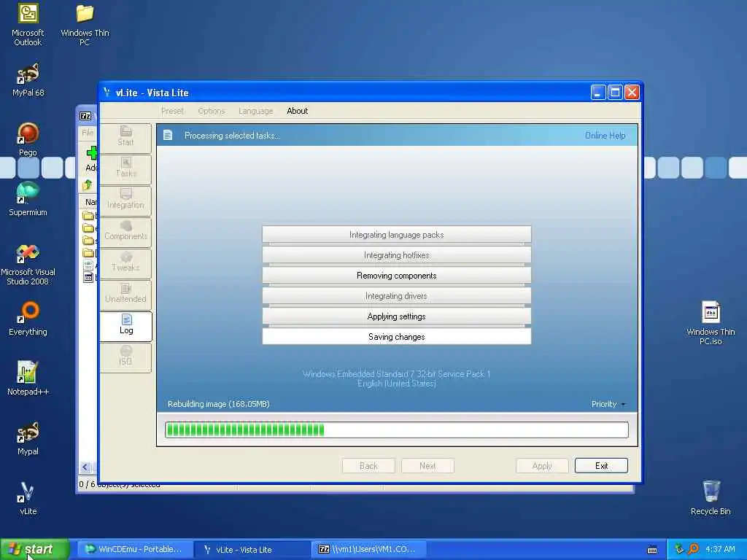This screenshot has height=560, width=747.
Task: Click the left scroll arrow in 7-Zip window
Action: (85, 467)
